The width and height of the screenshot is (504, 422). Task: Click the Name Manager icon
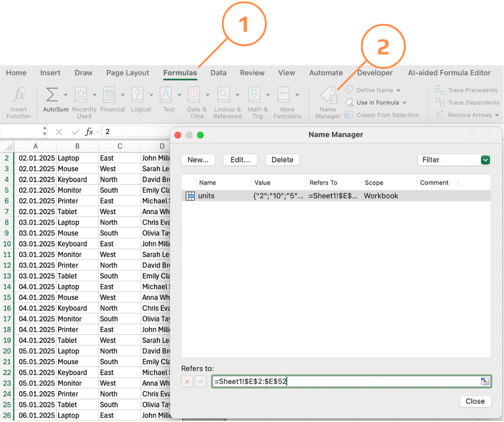(328, 95)
